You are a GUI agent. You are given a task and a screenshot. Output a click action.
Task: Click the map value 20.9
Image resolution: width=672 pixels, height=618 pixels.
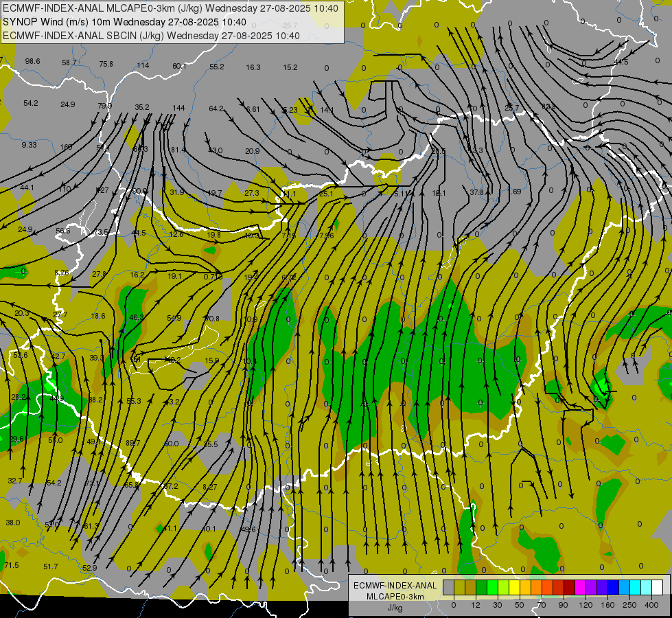pos(253,151)
